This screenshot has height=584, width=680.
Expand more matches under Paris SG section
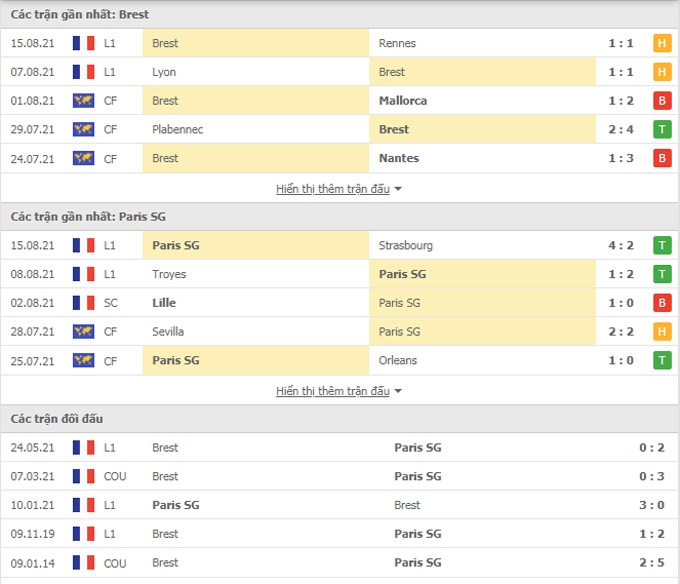(333, 391)
